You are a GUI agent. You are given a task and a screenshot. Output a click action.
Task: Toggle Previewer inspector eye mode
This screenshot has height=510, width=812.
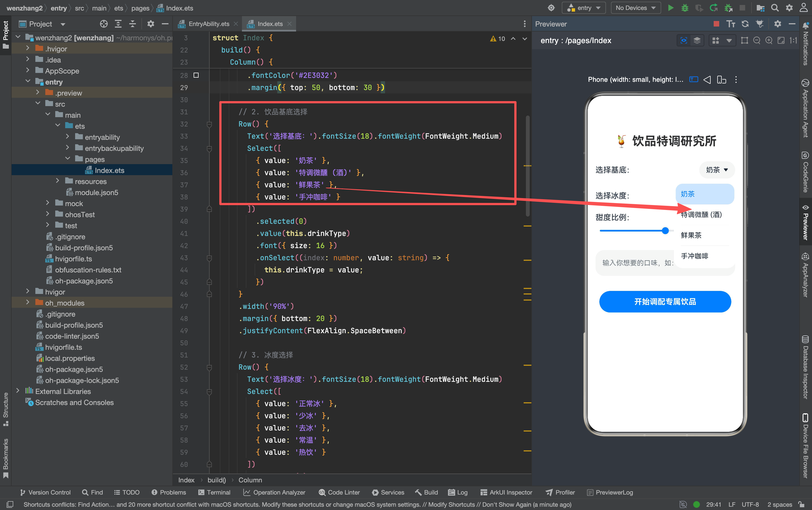[684, 41]
